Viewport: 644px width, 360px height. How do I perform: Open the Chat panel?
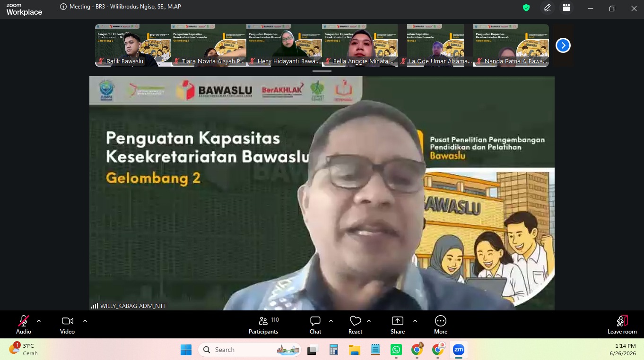(x=315, y=325)
